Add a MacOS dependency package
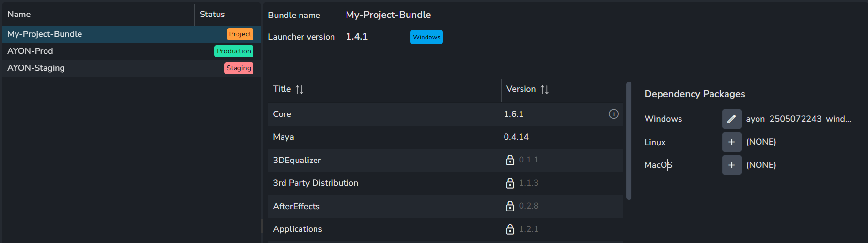 tap(731, 165)
